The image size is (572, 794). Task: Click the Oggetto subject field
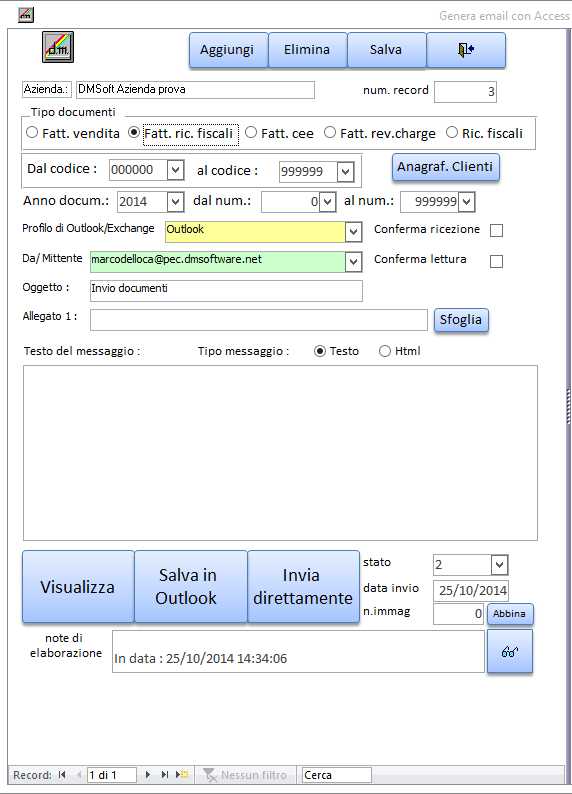[x=226, y=291]
